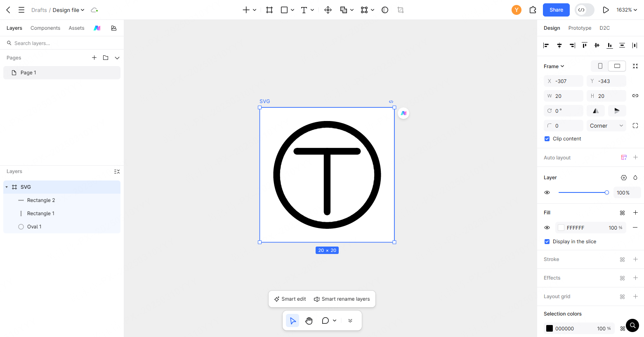This screenshot has width=644, height=337.
Task: Flip horizontal icon in Frame section
Action: click(x=596, y=111)
